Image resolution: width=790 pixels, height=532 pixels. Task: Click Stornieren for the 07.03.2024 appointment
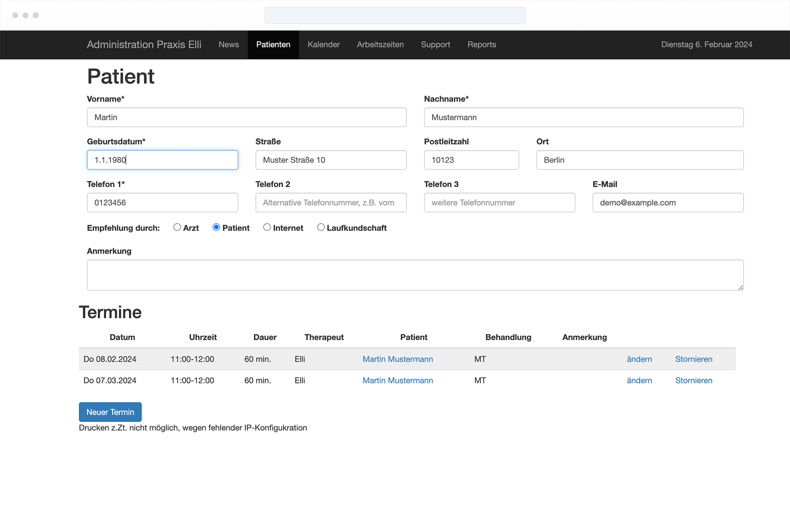click(694, 380)
